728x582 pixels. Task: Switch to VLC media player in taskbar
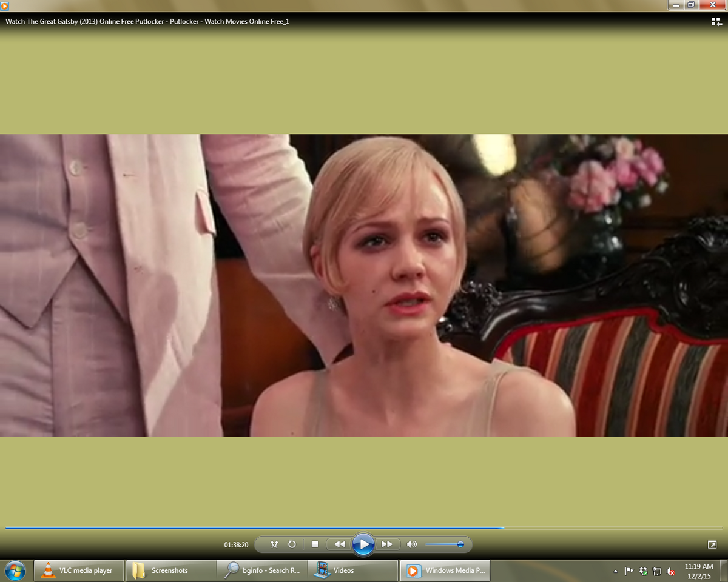[x=79, y=570]
